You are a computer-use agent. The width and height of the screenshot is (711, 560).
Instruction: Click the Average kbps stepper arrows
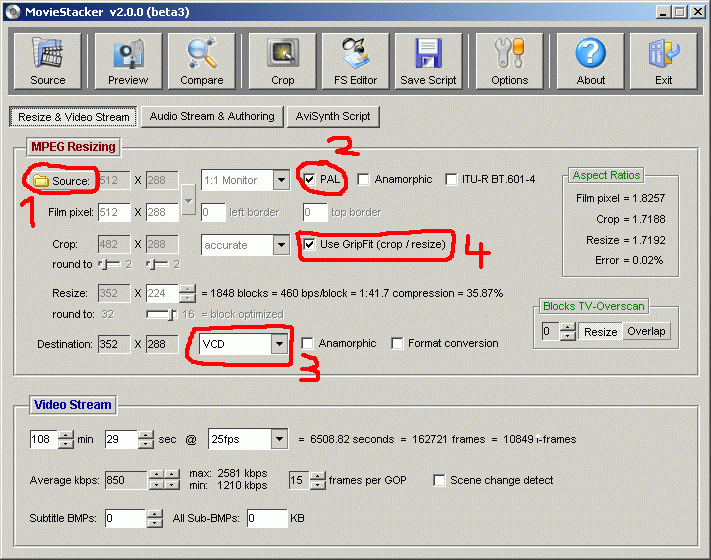(164, 480)
